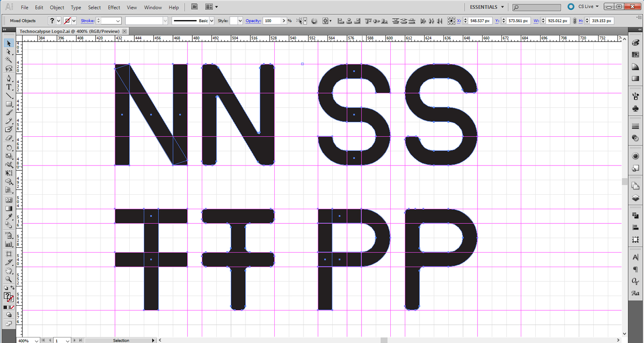Open the Opacity field dropdown arrow
Image resolution: width=644 pixels, height=343 pixels.
284,20
